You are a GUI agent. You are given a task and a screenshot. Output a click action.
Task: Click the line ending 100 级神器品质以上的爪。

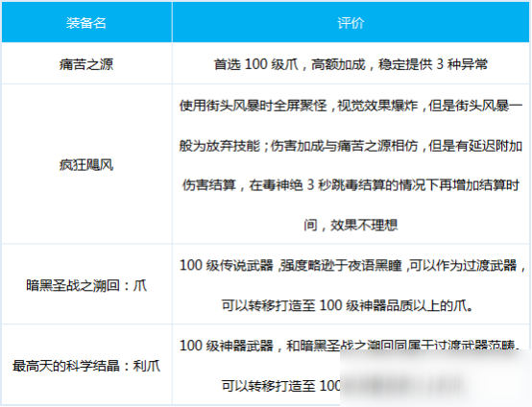(x=348, y=305)
